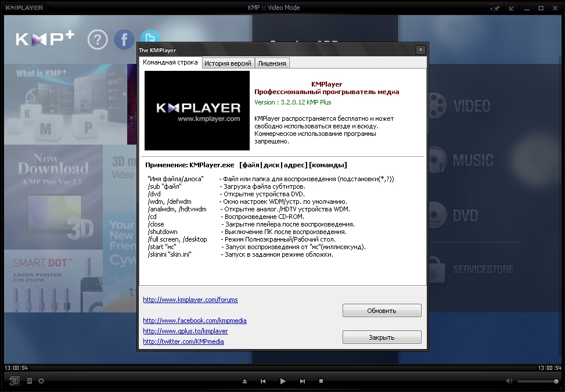The height and width of the screenshot is (392, 565).
Task: Click the /dvd command text
Action: [x=154, y=194]
